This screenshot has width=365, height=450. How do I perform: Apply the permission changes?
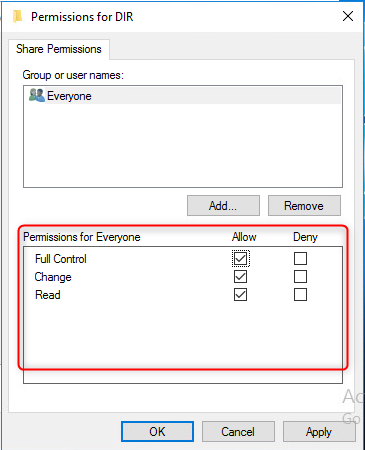pos(319,432)
